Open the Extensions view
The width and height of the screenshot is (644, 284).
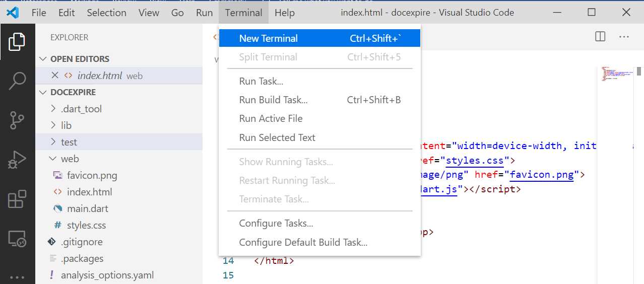pyautogui.click(x=17, y=199)
